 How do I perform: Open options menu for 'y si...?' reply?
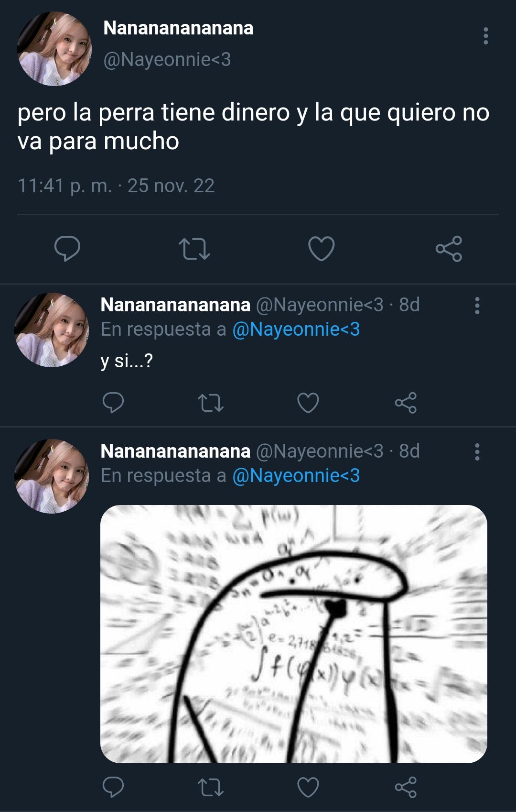[477, 305]
